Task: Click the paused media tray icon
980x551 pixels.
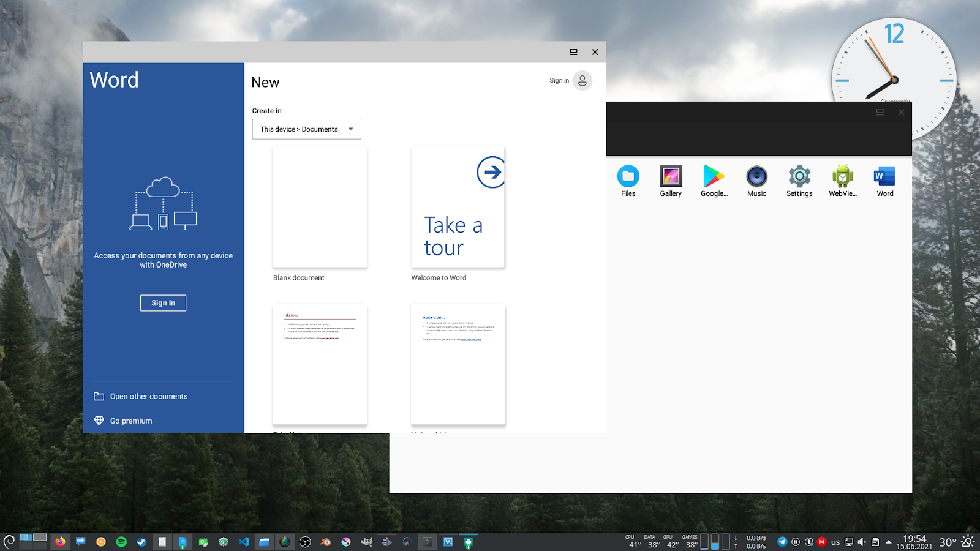Action: pyautogui.click(x=796, y=542)
